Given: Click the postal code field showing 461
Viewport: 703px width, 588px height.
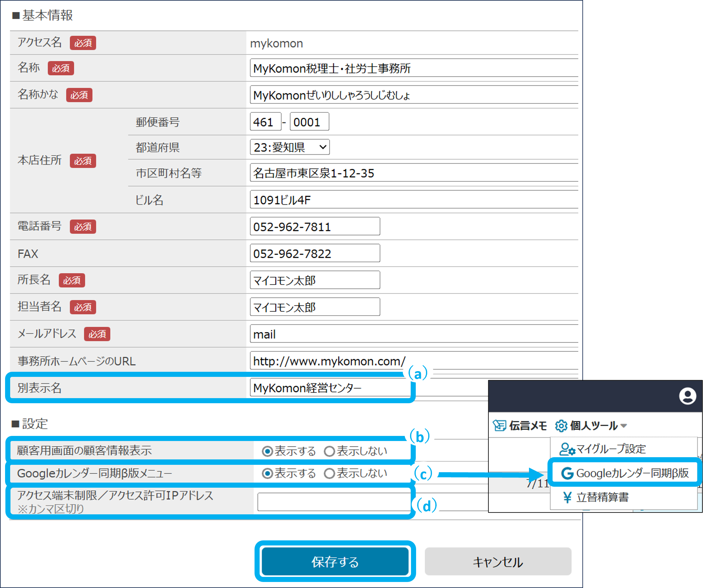Looking at the screenshot, I should click(x=265, y=122).
